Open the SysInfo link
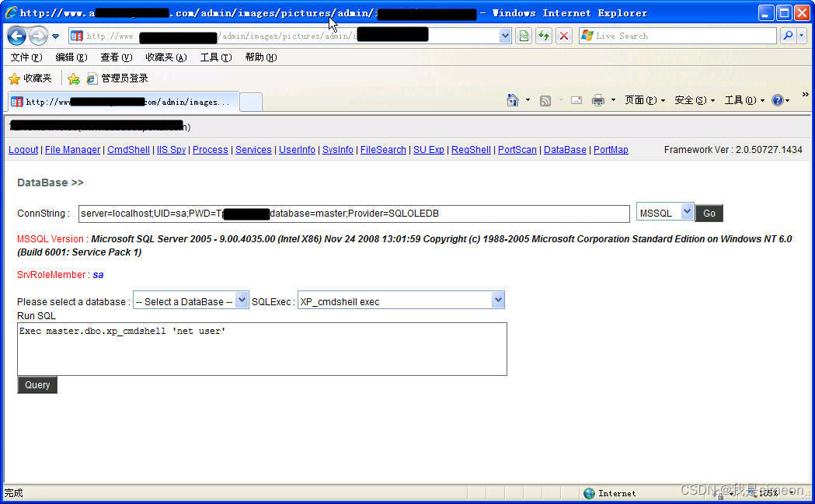This screenshot has width=815, height=504. pyautogui.click(x=337, y=150)
